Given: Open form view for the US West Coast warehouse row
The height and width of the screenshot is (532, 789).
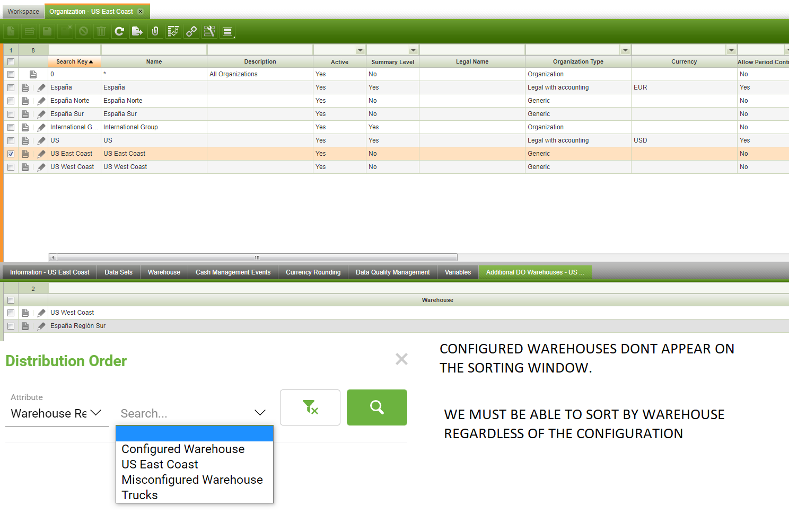Looking at the screenshot, I should point(25,313).
